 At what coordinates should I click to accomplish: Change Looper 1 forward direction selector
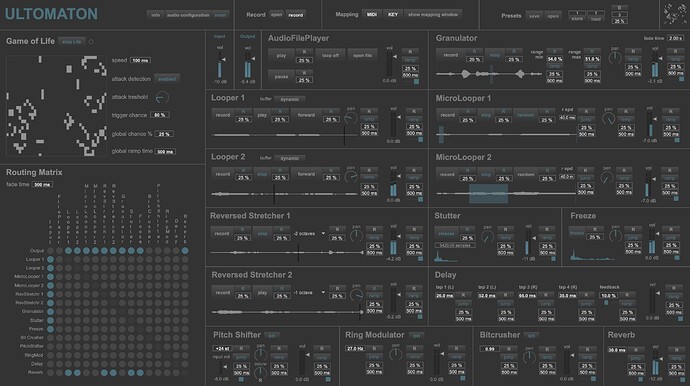pos(306,115)
